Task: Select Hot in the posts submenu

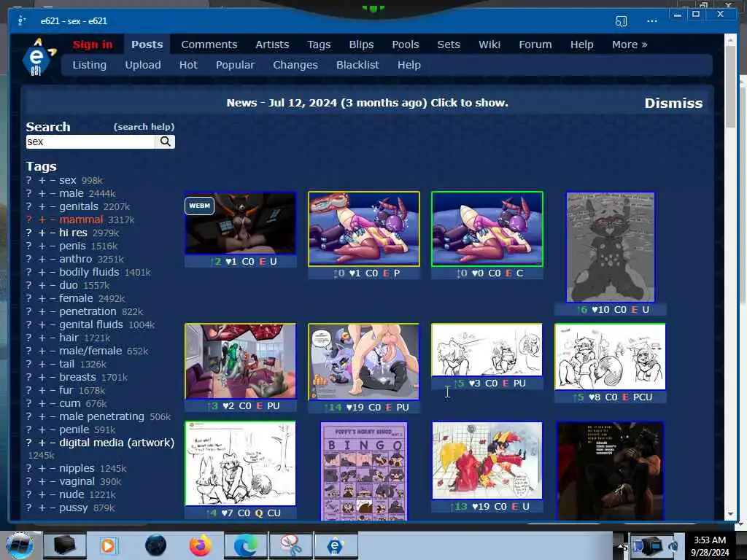Action: point(188,65)
